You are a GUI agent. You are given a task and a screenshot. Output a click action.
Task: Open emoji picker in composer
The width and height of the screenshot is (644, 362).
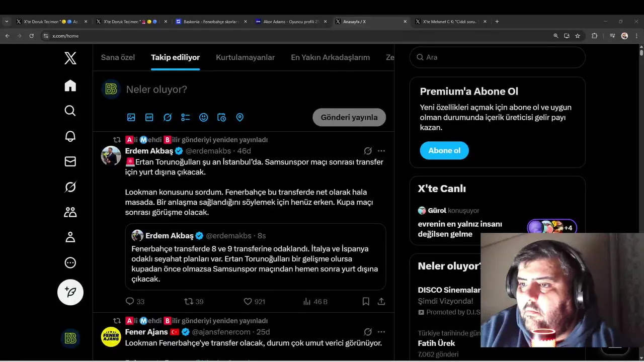pyautogui.click(x=204, y=117)
